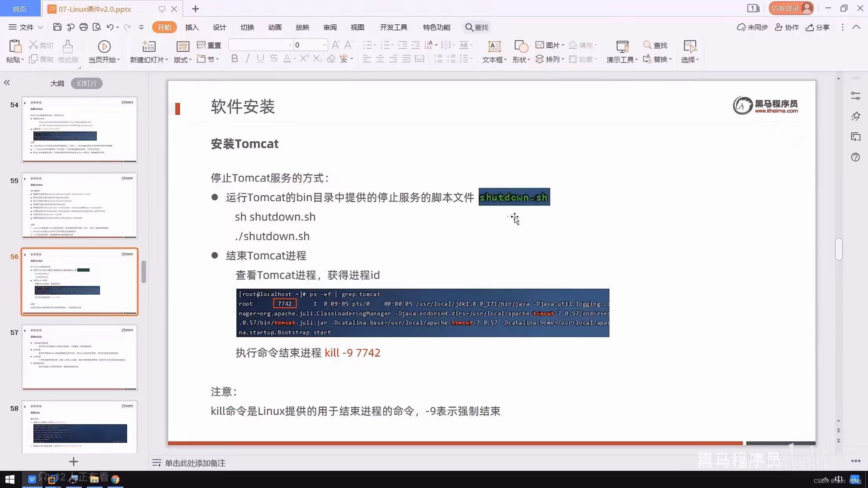Align text left
Screen dimensions: 868x488
click(x=367, y=59)
